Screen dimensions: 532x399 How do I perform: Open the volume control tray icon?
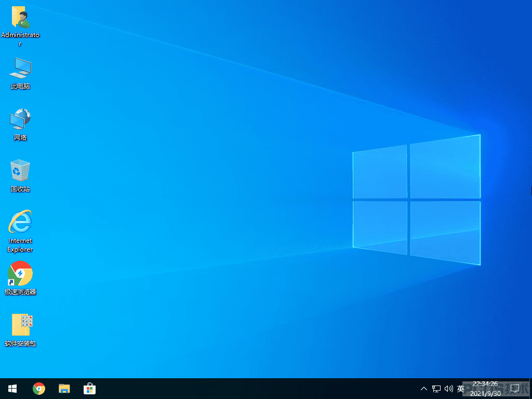[448, 389]
